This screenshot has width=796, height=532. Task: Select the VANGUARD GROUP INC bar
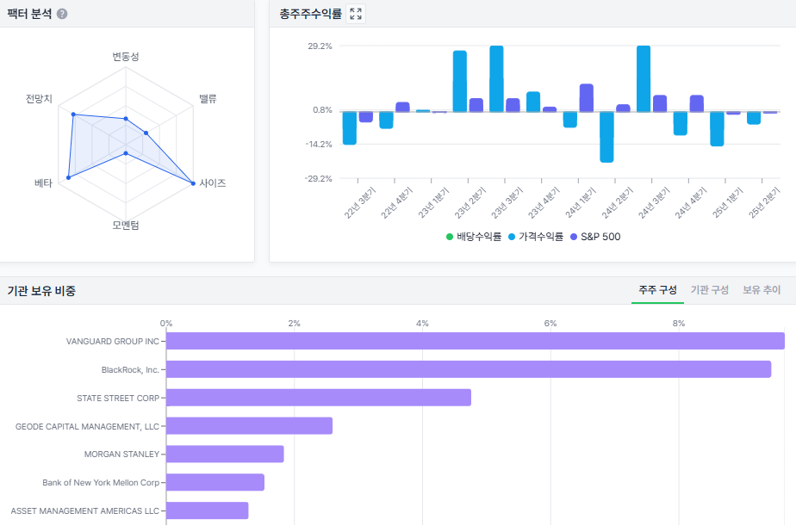(x=476, y=341)
